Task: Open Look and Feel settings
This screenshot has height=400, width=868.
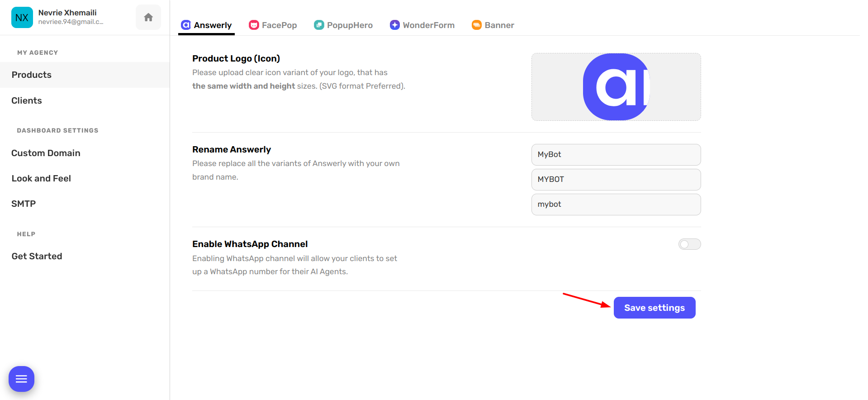Action: click(85, 178)
